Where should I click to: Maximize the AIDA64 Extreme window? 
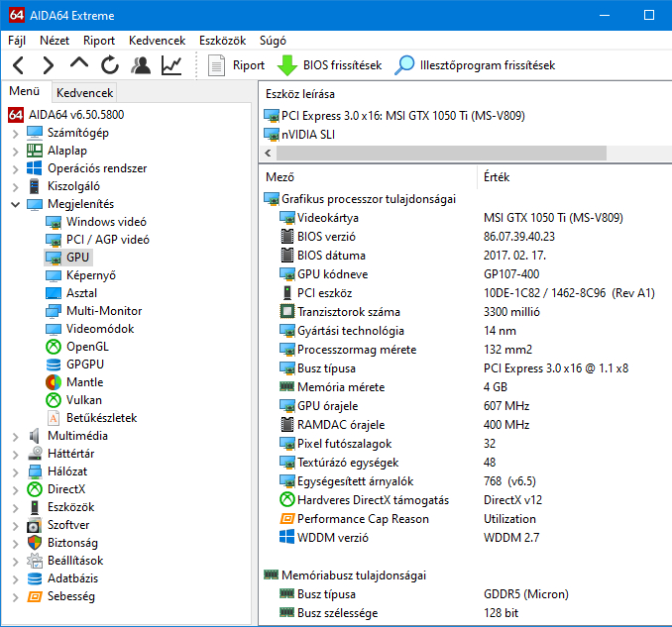click(x=649, y=16)
